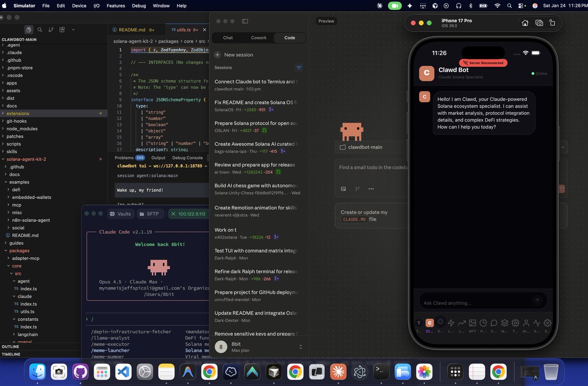The image size is (588, 386).
Task: Click the plus icon for New session
Action: coord(218,55)
